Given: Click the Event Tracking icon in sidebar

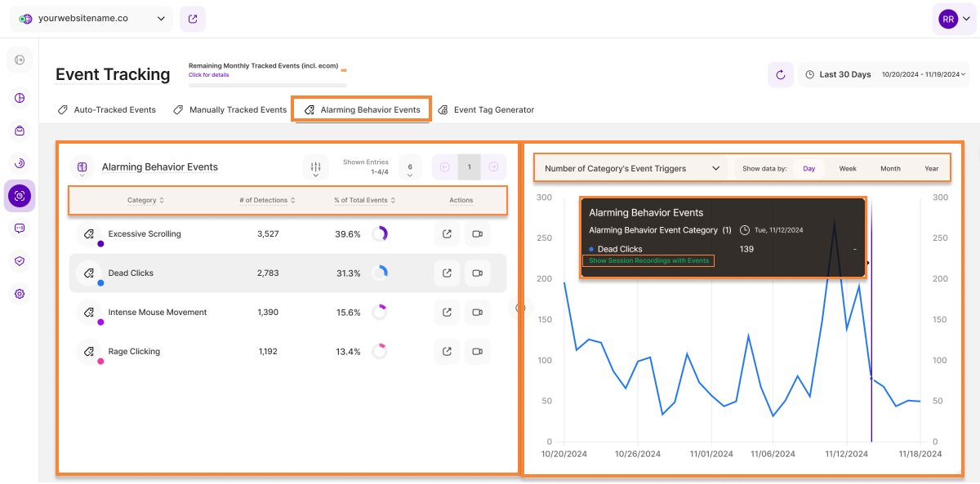Looking at the screenshot, I should [x=20, y=196].
